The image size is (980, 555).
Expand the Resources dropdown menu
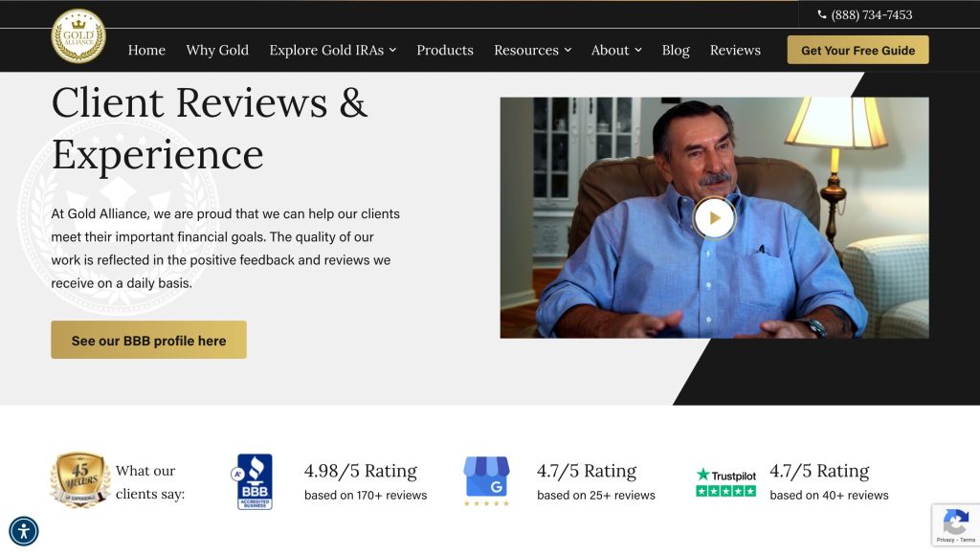pyautogui.click(x=532, y=50)
